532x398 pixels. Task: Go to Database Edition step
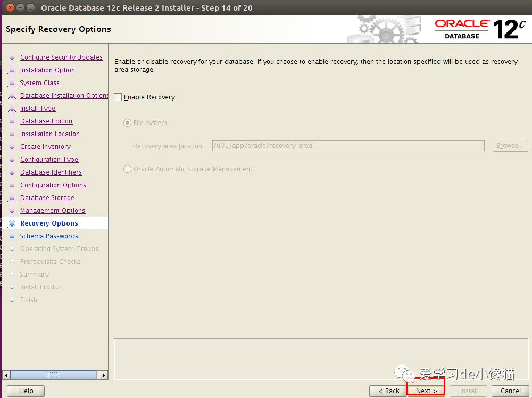pos(46,121)
